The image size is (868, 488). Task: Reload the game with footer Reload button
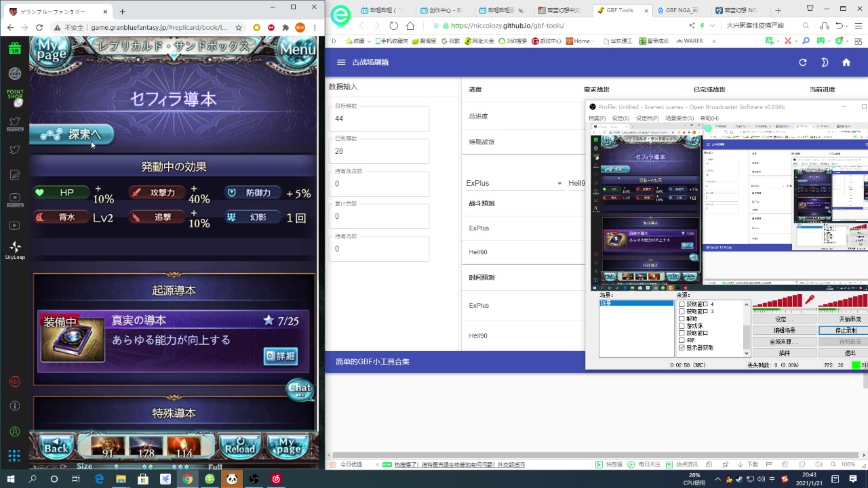click(x=239, y=448)
